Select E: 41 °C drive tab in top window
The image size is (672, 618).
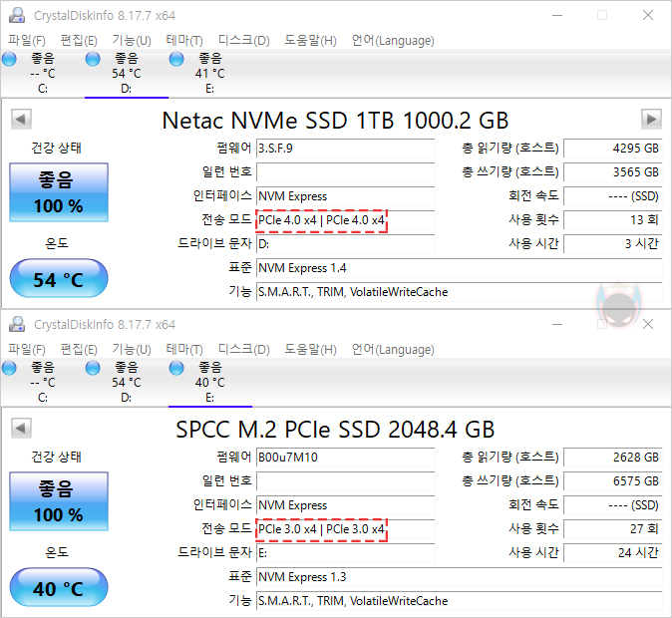[210, 74]
